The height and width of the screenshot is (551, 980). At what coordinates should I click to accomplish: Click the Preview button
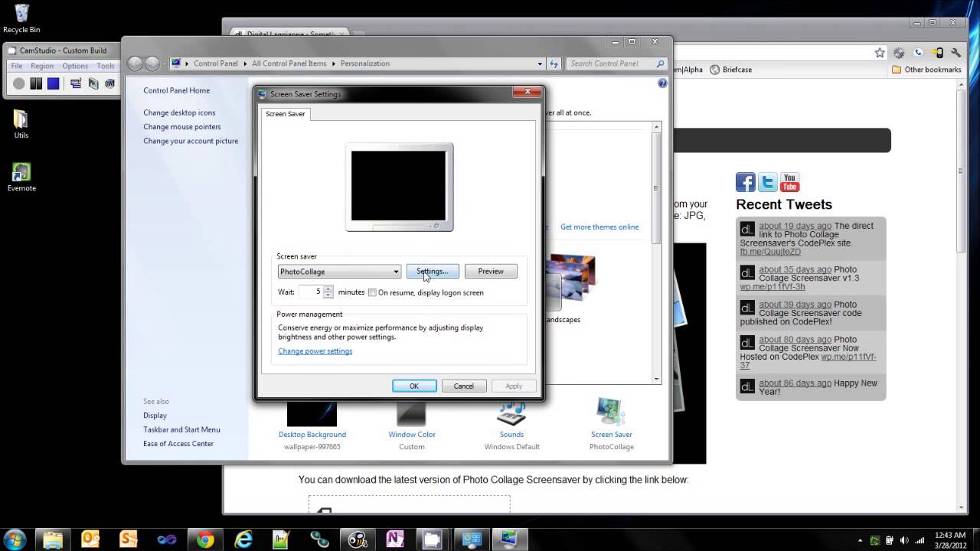(x=491, y=272)
